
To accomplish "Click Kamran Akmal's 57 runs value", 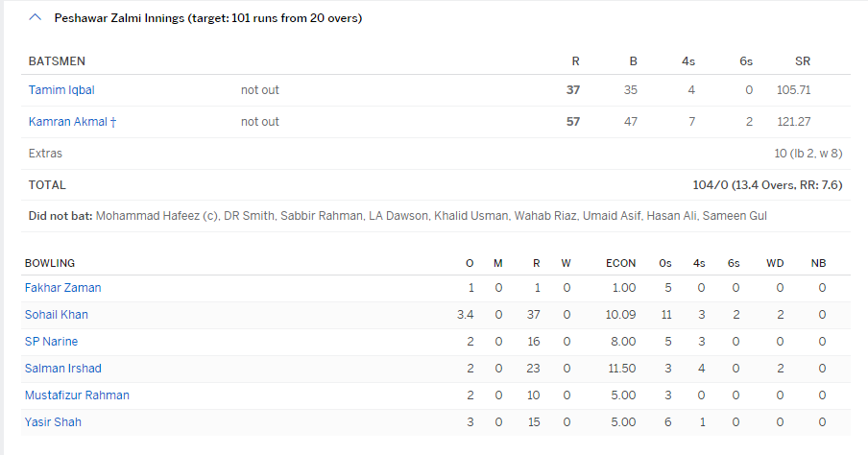I will click(x=573, y=122).
